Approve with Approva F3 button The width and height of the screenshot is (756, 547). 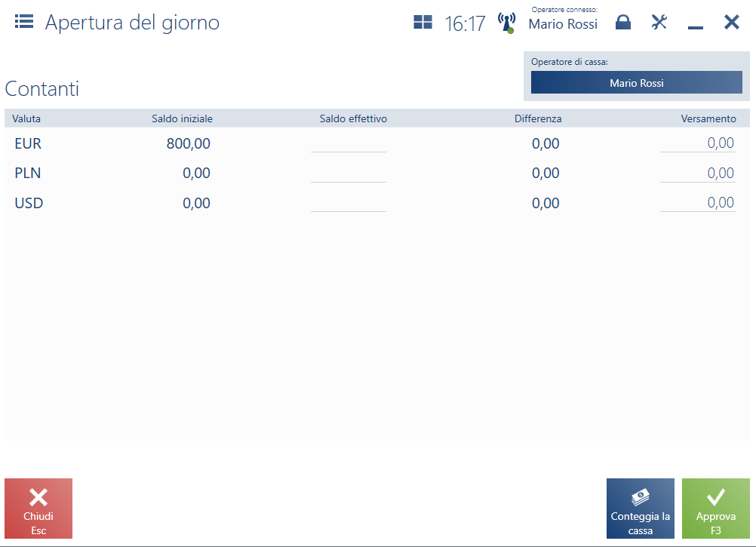tap(715, 509)
